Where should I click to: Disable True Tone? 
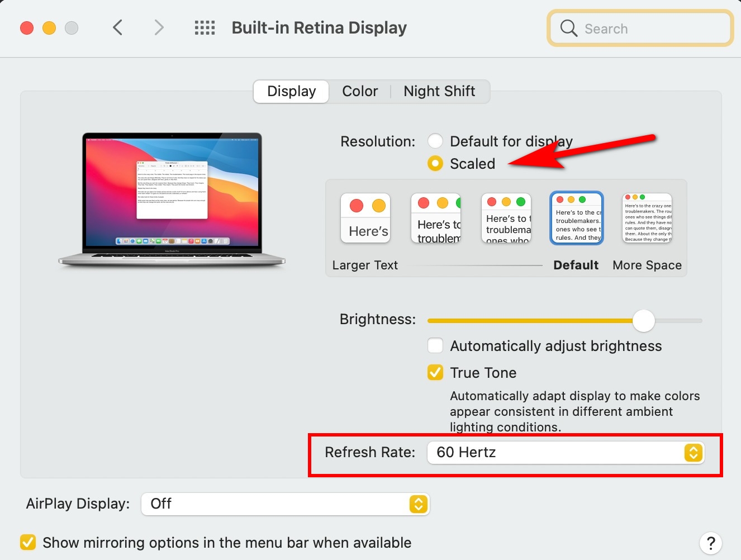coord(435,372)
